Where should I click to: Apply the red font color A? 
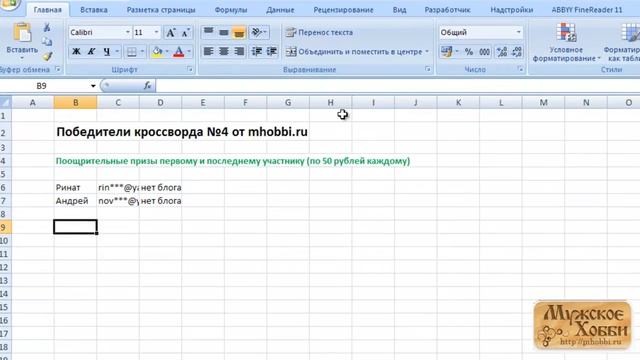click(x=178, y=51)
